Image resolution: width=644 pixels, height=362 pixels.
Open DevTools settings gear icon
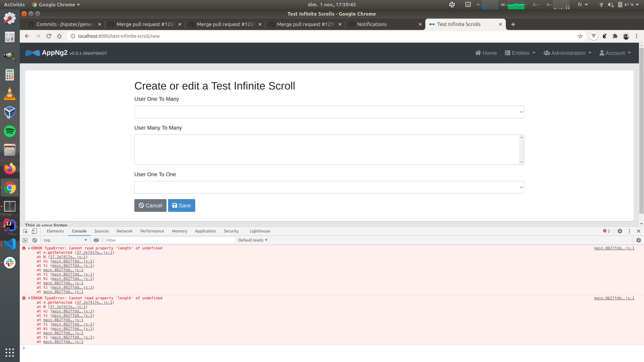tap(620, 231)
